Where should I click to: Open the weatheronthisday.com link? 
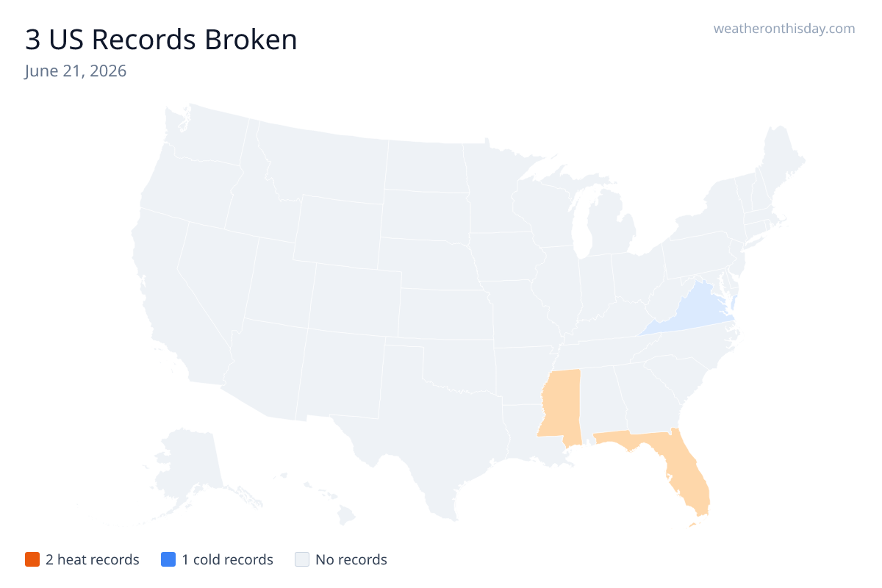784,29
